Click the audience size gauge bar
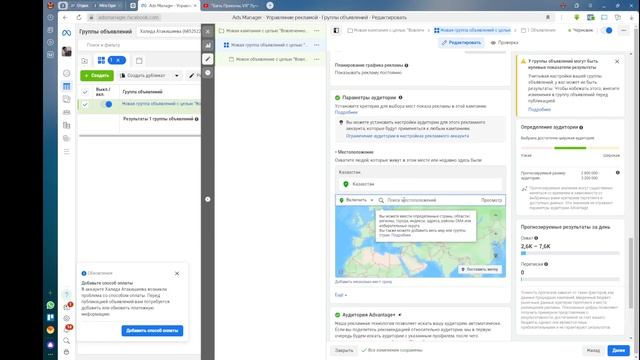640x360 pixels. click(x=570, y=148)
